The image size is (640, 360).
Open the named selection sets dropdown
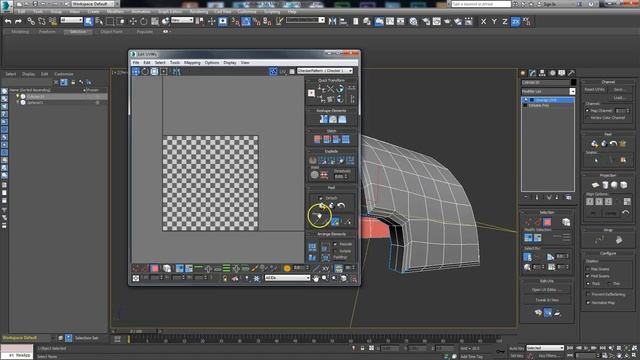[x=305, y=20]
